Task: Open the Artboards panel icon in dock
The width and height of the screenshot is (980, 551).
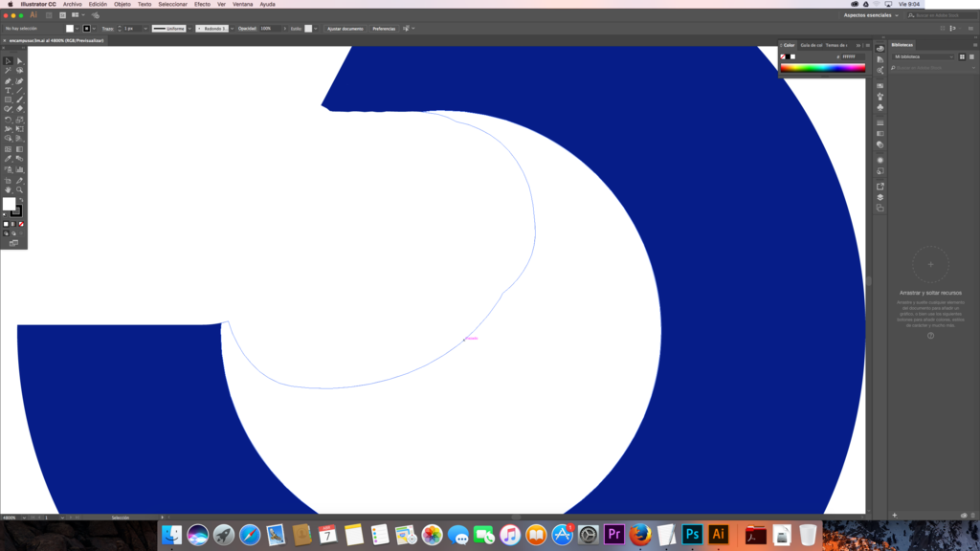Action: tap(880, 208)
